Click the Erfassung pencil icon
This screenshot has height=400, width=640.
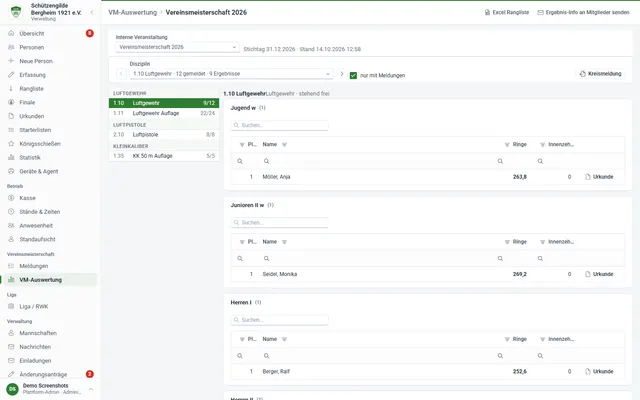coord(11,75)
